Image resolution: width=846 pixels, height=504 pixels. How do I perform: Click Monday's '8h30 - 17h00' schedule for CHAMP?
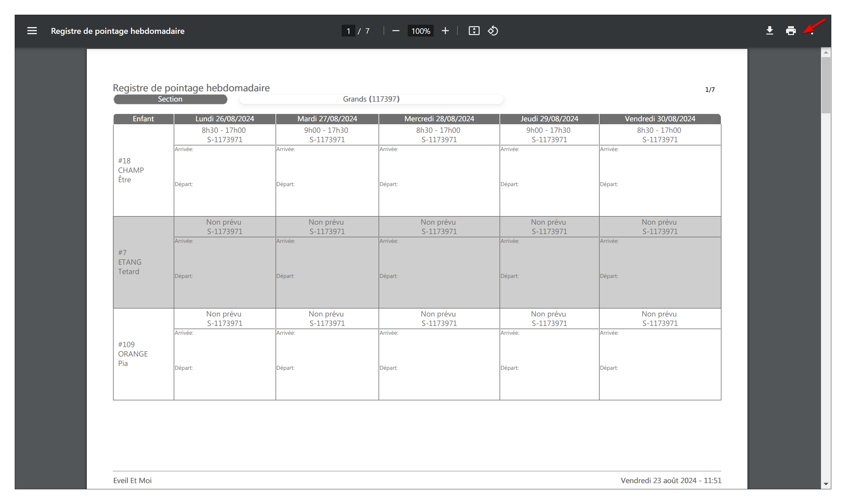224,130
